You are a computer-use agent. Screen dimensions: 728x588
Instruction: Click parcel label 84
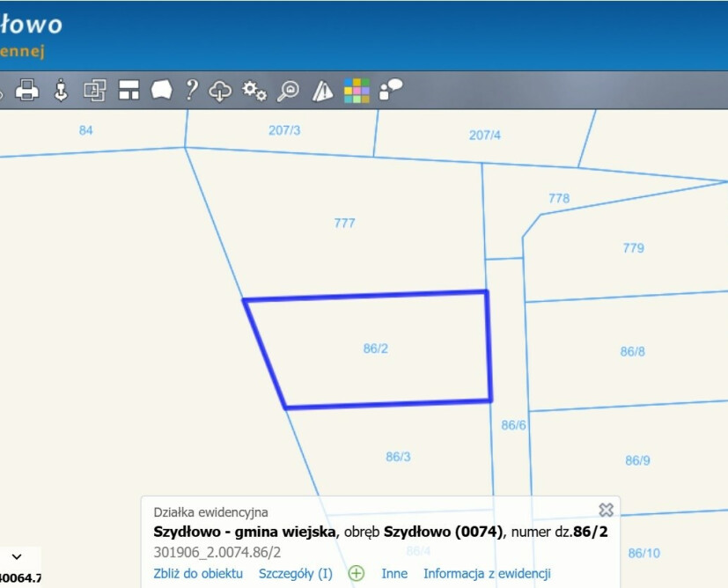pyautogui.click(x=86, y=130)
